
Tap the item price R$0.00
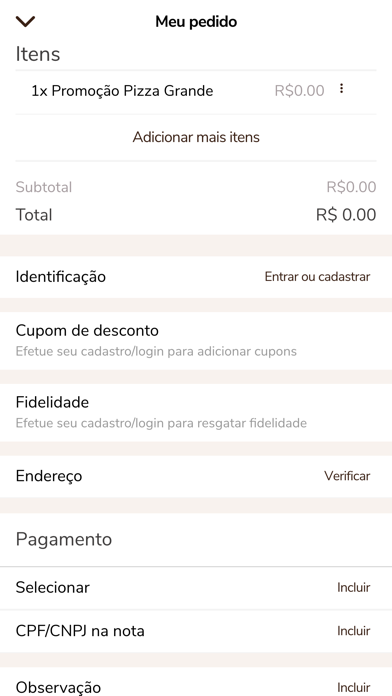pyautogui.click(x=299, y=91)
